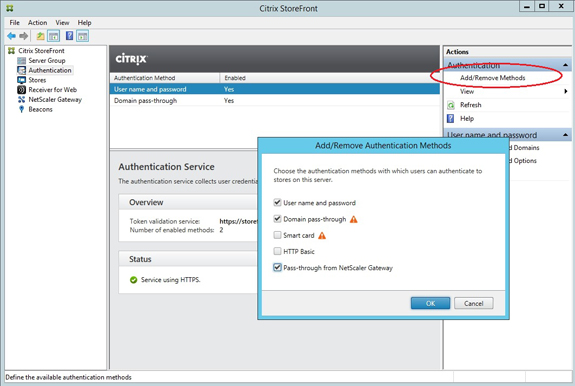Sort by Enabled column header

click(x=330, y=78)
